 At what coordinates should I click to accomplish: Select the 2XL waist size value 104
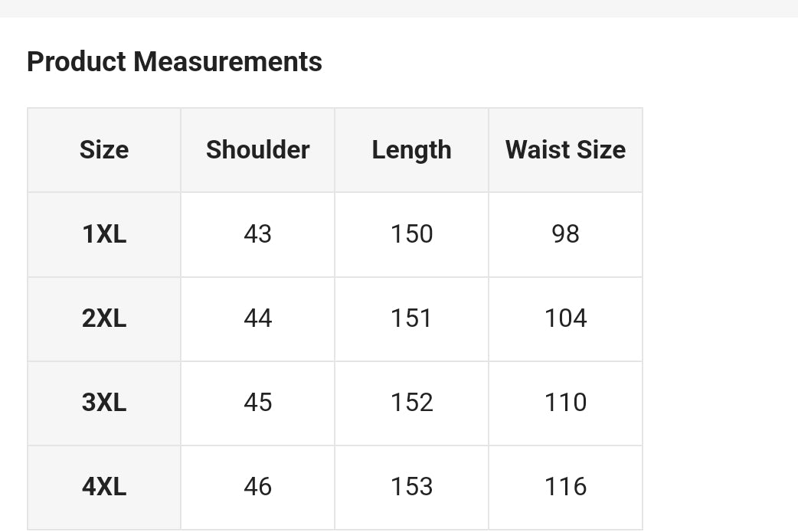(565, 318)
